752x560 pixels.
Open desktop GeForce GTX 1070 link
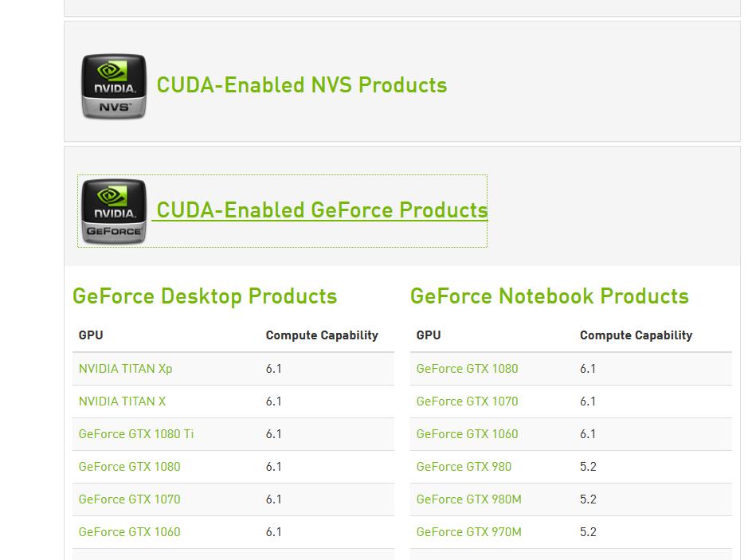pos(129,499)
